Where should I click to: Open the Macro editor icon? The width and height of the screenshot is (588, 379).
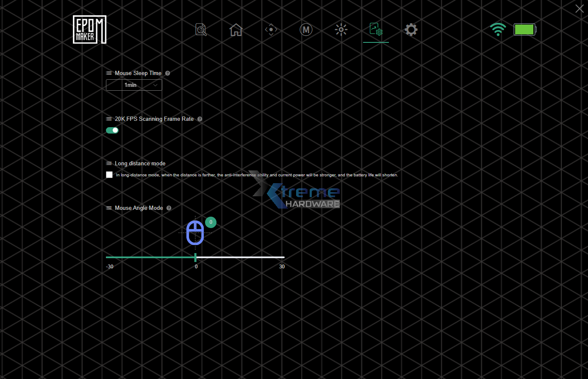click(306, 30)
